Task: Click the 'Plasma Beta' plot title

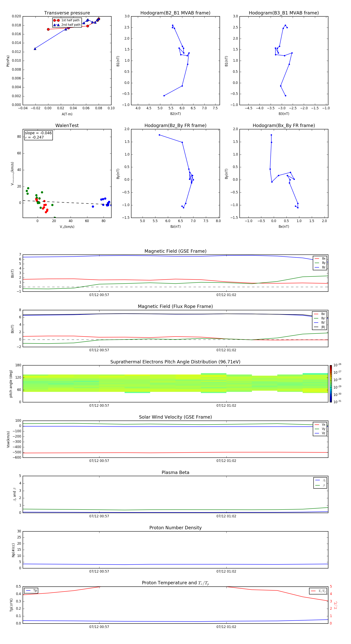Action: (175, 472)
